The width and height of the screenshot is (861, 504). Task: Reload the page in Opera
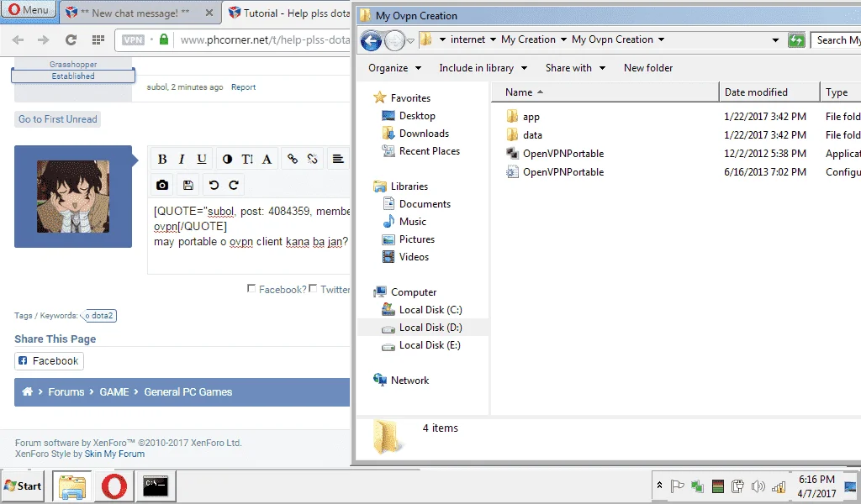pos(71,39)
